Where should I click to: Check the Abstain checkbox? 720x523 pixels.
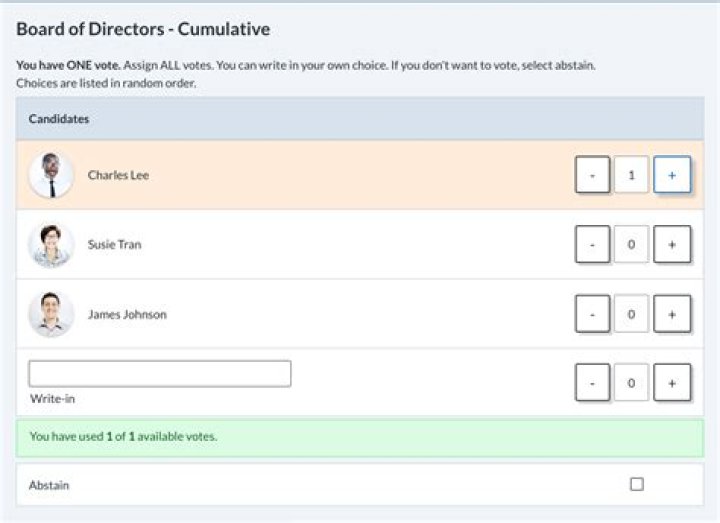coord(637,485)
